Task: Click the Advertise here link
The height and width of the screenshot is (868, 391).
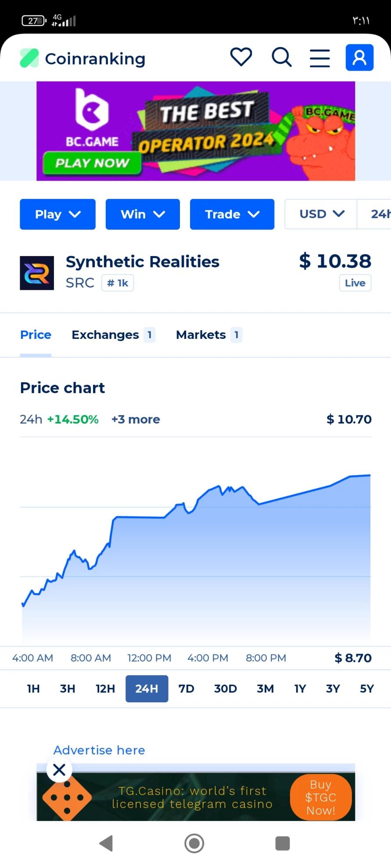Action: pyautogui.click(x=99, y=750)
